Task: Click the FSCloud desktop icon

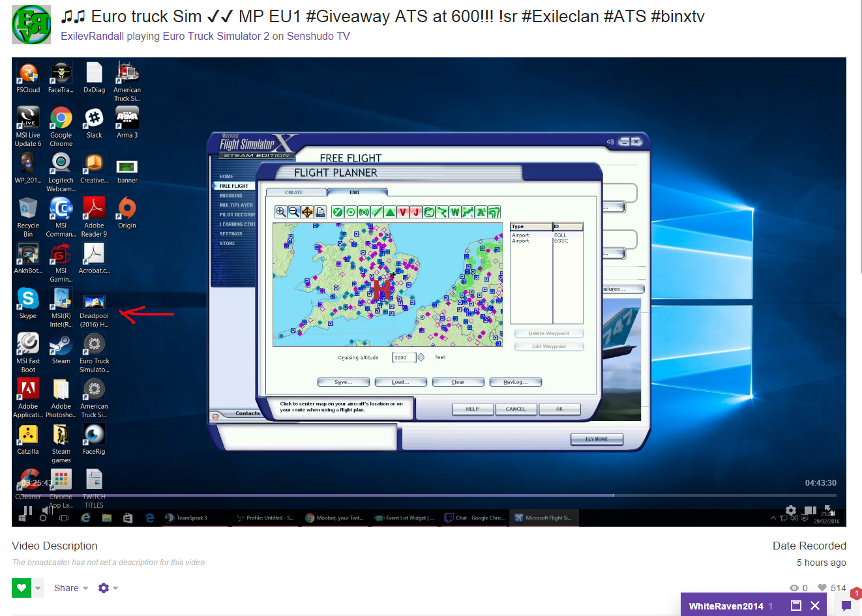Action: click(28, 78)
